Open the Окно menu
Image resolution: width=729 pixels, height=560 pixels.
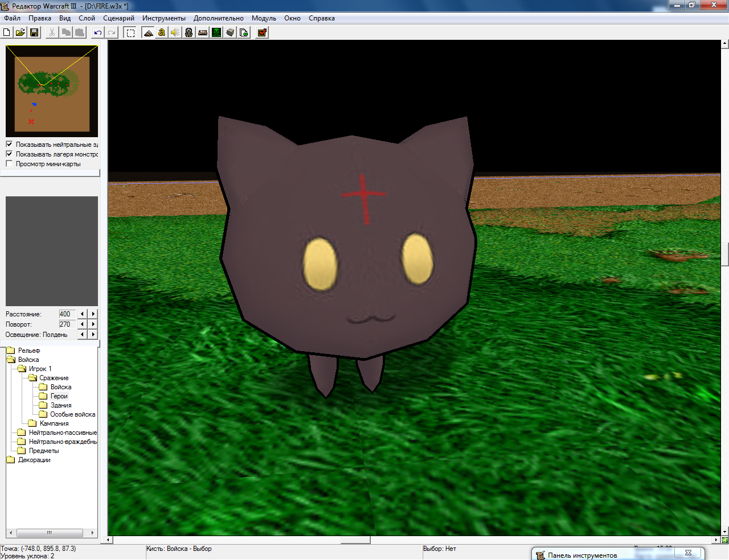tap(292, 18)
